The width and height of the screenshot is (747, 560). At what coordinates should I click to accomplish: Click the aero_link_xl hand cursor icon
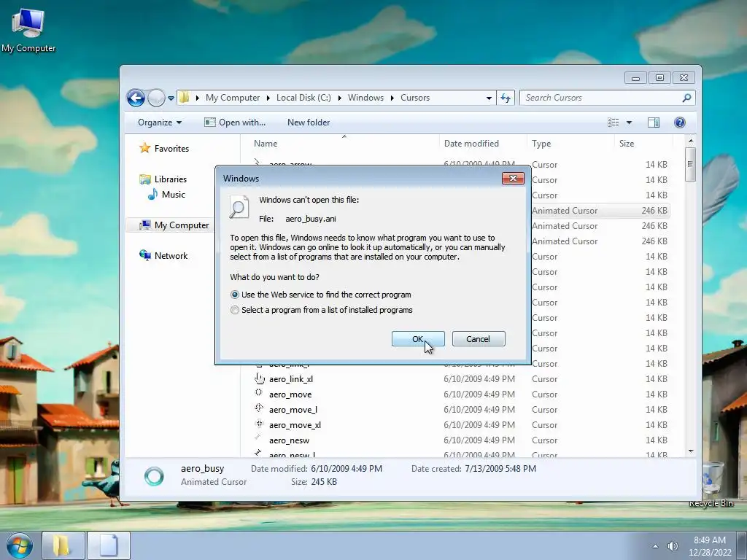[259, 378]
